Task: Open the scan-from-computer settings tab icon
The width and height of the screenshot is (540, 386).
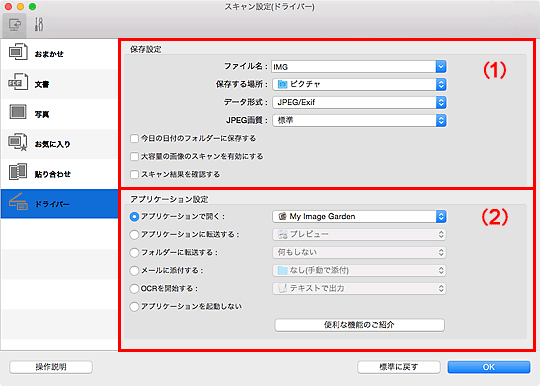Action: 14,25
